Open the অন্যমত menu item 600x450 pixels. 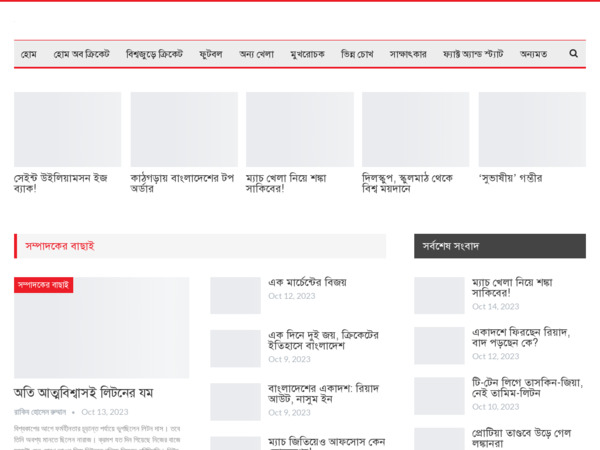(533, 54)
